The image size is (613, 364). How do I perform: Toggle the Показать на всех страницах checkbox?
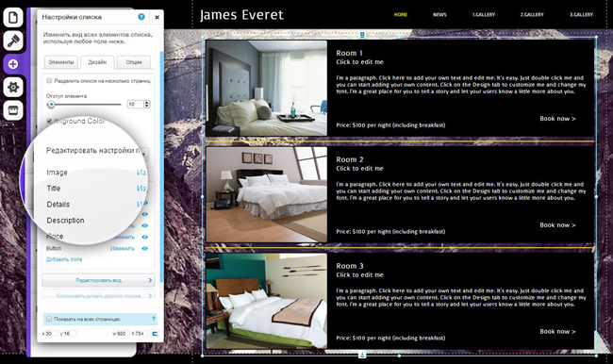[x=49, y=319]
